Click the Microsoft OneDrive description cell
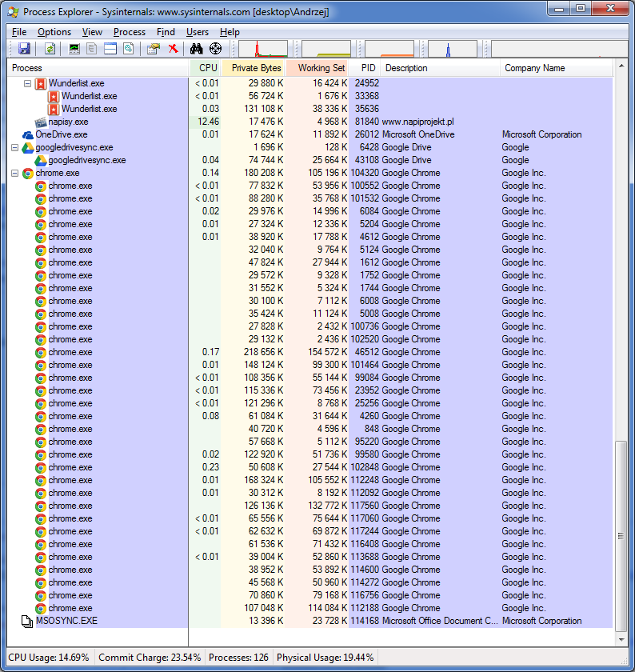 (417, 134)
